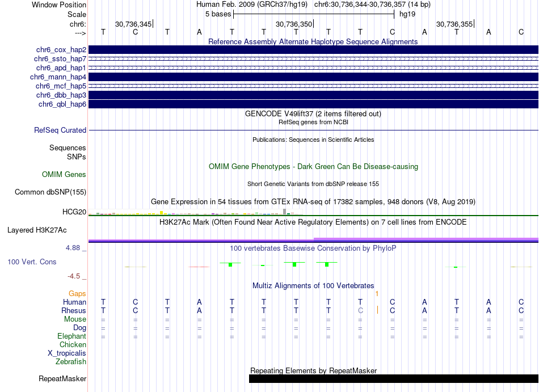
Task: Open the Reference Assembly Alternate Haplotype Sequence Alignments title
Action: pyautogui.click(x=313, y=41)
